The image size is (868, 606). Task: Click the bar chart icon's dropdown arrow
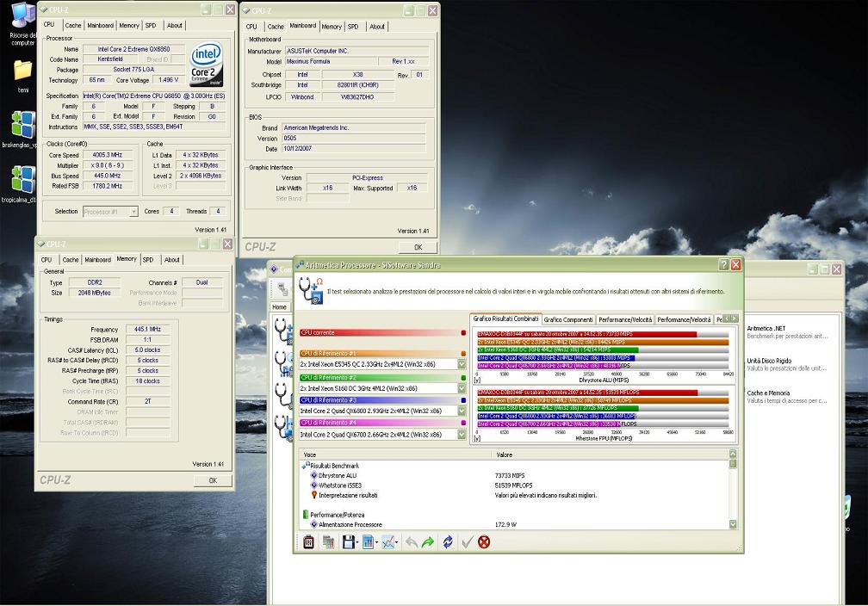click(377, 543)
